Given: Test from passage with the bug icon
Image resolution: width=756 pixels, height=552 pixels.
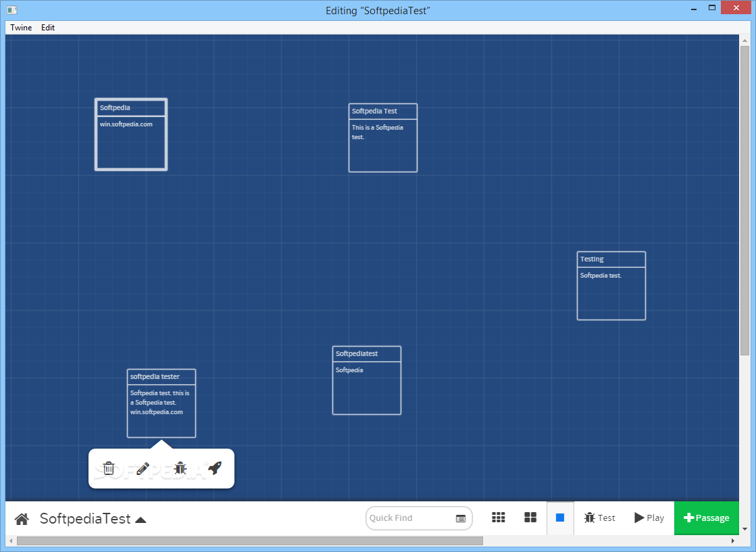Looking at the screenshot, I should 180,468.
